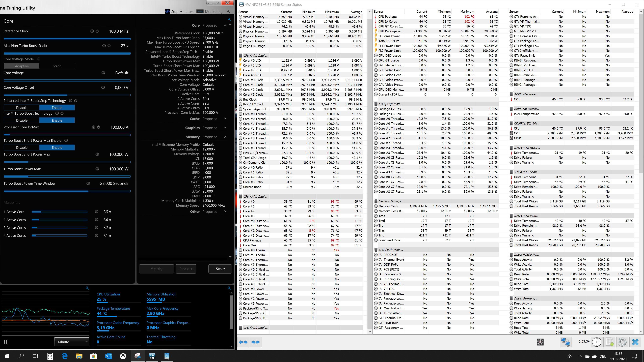Click Stop Monitors in the toolbar

[x=179, y=12]
